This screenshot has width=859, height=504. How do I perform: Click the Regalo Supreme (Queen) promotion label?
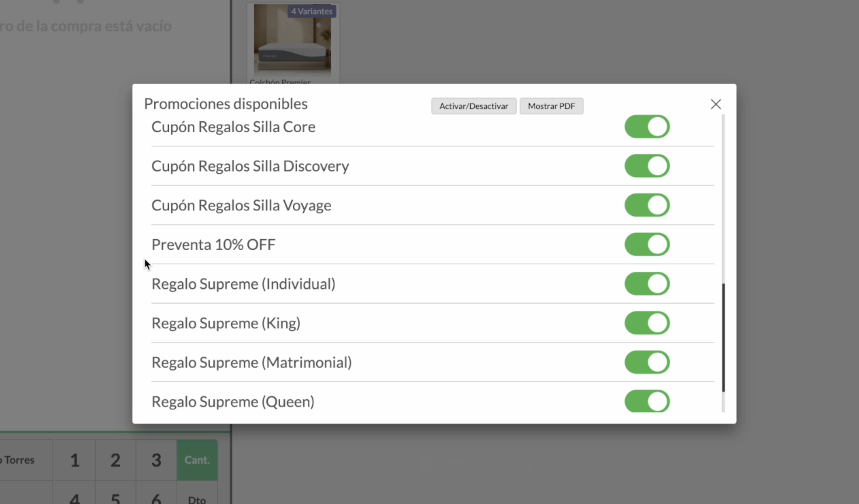pyautogui.click(x=233, y=402)
